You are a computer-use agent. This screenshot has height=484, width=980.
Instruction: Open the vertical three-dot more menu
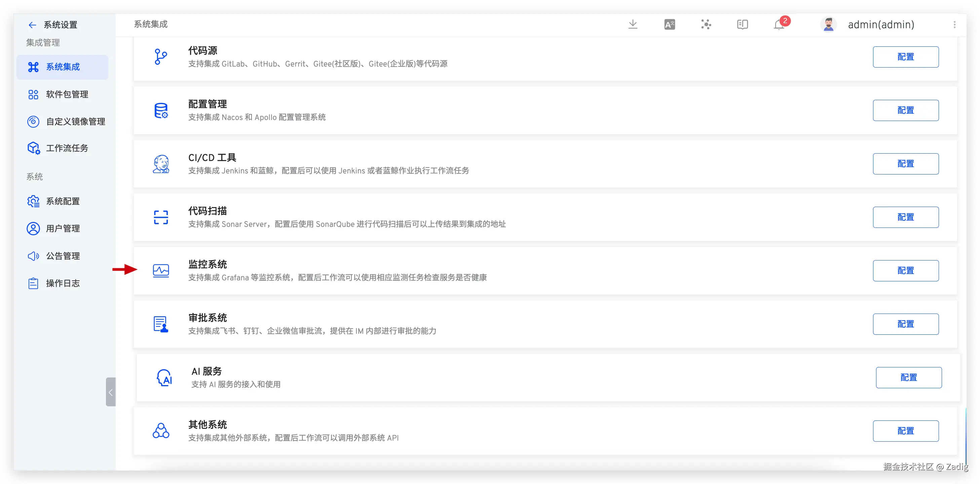click(954, 25)
